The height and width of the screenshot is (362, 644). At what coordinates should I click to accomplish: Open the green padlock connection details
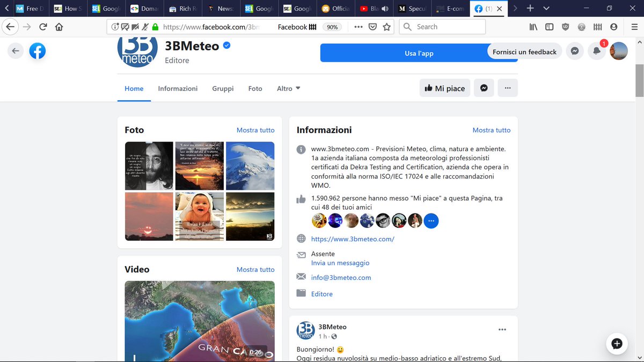pyautogui.click(x=156, y=27)
